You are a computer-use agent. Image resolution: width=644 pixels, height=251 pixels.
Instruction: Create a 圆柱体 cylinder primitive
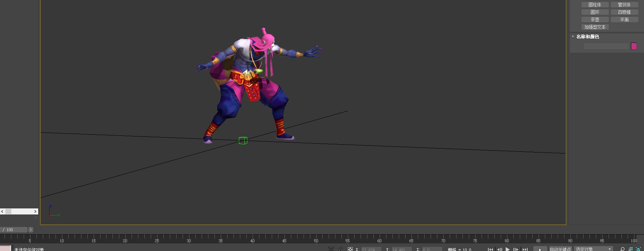point(595,5)
